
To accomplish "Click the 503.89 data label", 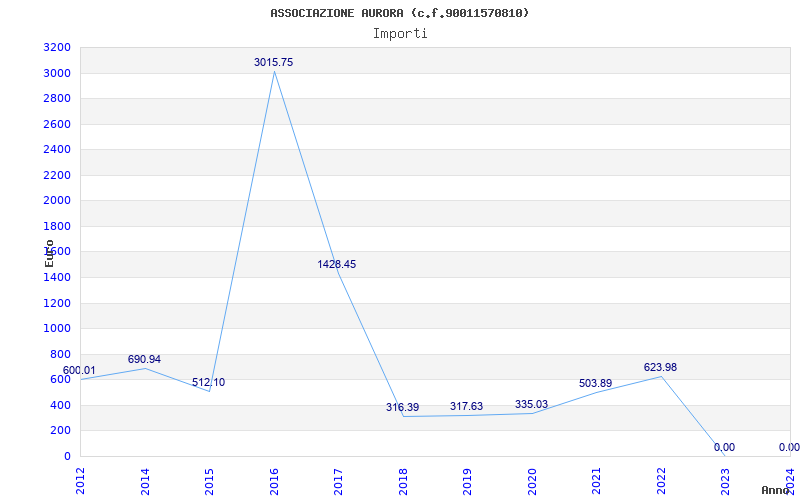I will click(x=595, y=383).
